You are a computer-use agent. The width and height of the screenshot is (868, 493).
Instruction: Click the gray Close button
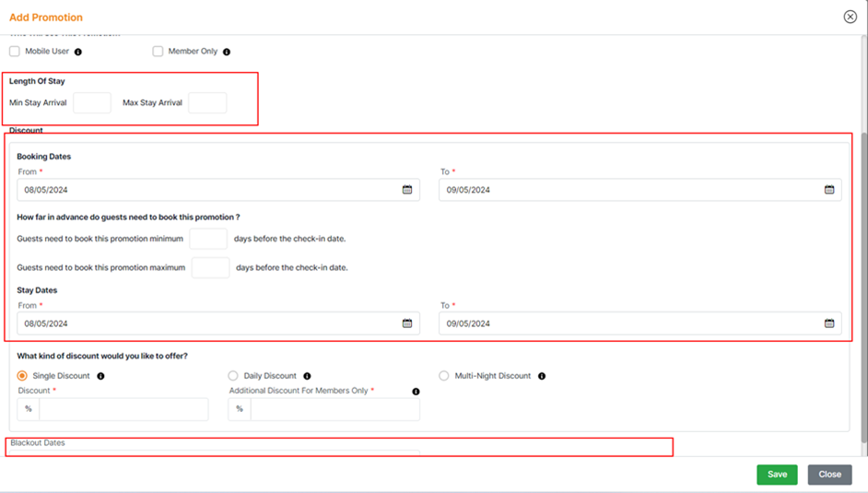829,475
